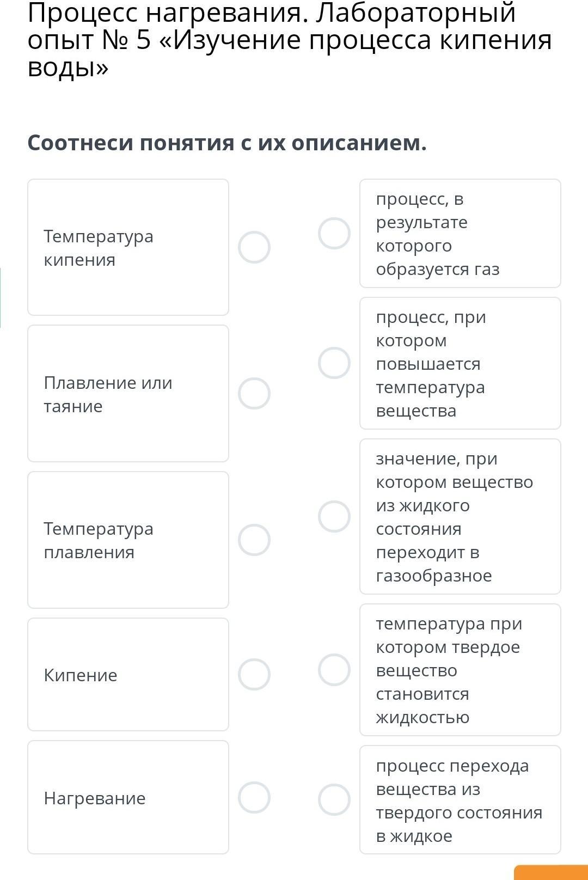Select circle for 'процесс, в результате которого образуется газ'

(334, 233)
